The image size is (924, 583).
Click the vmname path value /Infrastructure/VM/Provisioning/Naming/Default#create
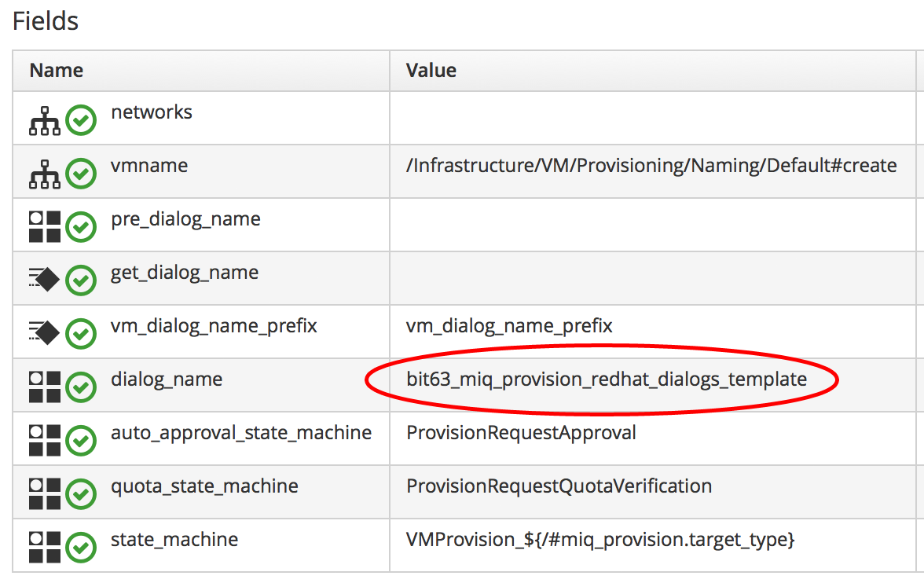click(x=651, y=166)
